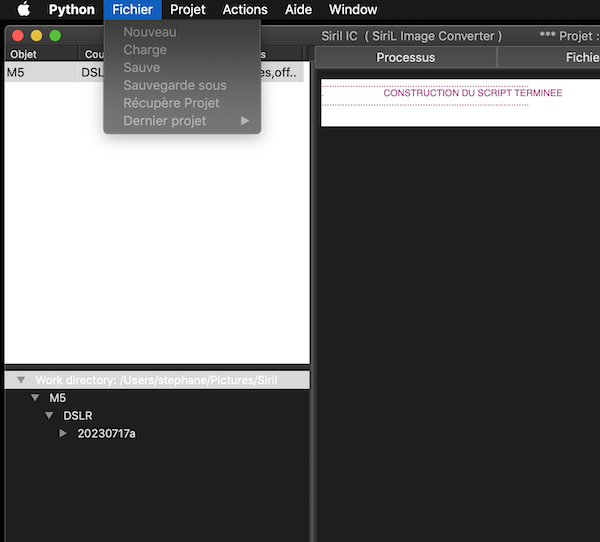Choose Nouveau in Fichier menu
600x542 pixels.
182,32
